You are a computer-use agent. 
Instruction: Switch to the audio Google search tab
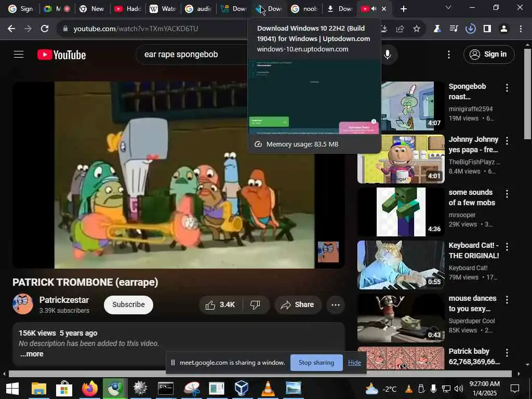198,9
